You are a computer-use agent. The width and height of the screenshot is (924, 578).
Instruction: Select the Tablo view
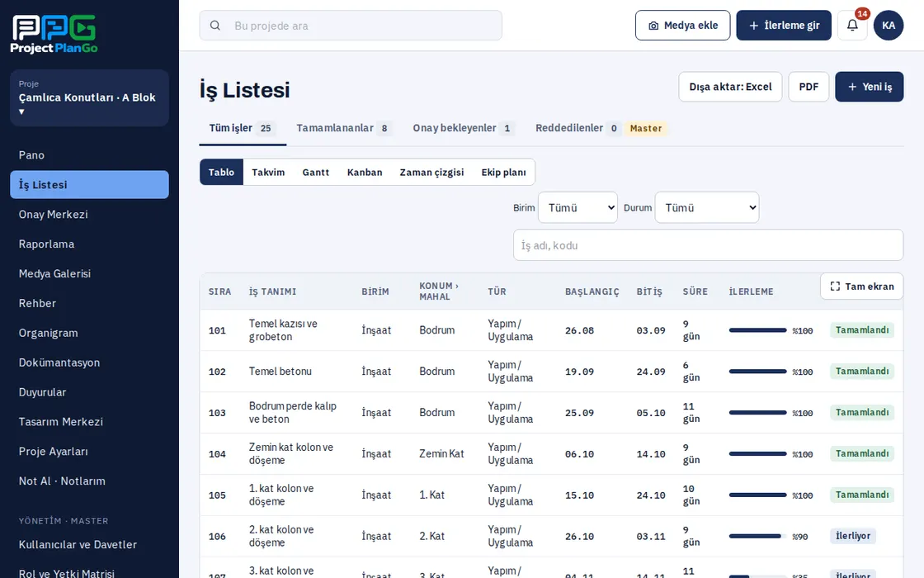pos(222,173)
